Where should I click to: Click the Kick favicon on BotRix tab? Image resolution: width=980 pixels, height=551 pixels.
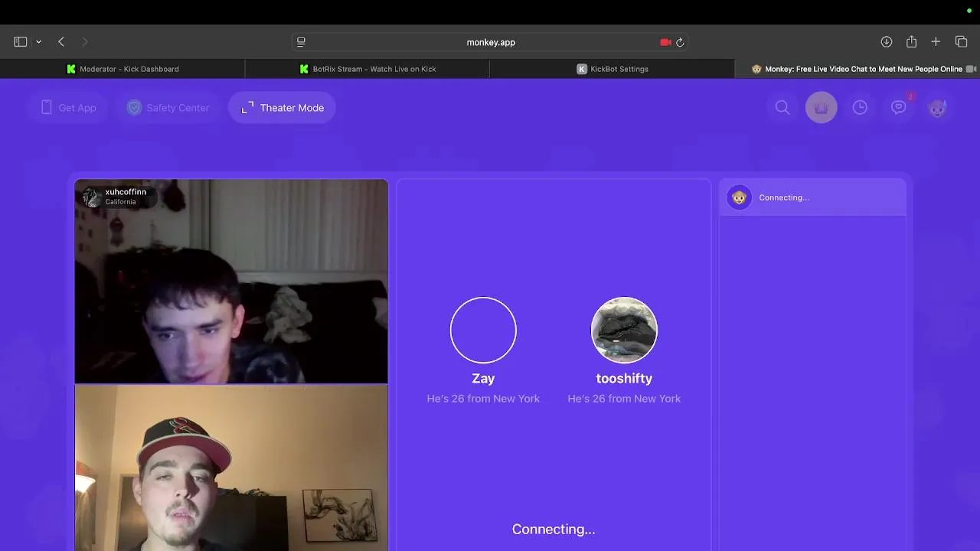coord(304,69)
